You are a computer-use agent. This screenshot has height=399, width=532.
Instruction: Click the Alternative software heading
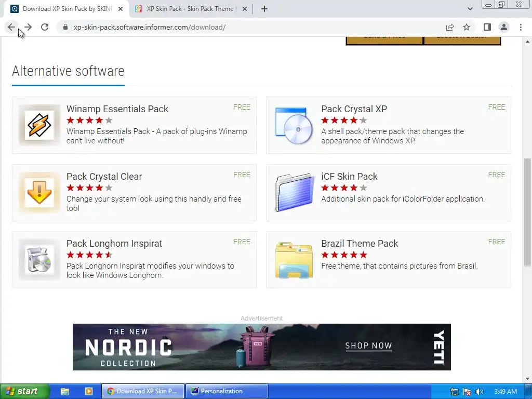(68, 71)
